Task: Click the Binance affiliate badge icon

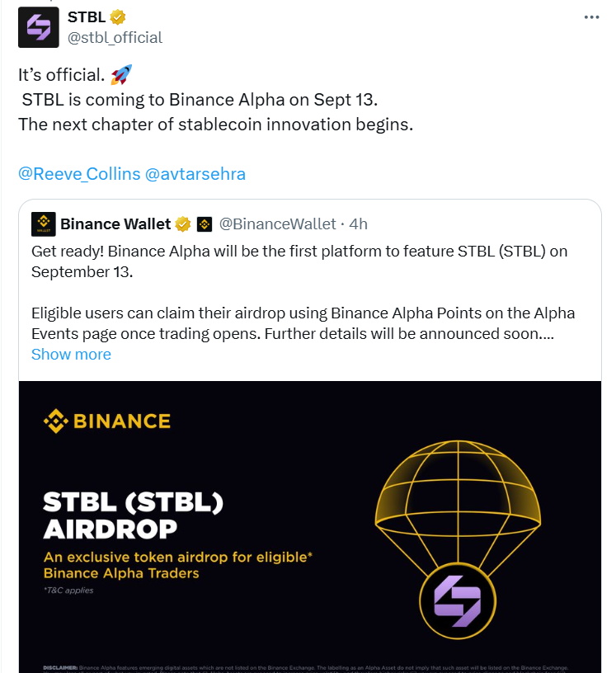Action: [x=205, y=224]
